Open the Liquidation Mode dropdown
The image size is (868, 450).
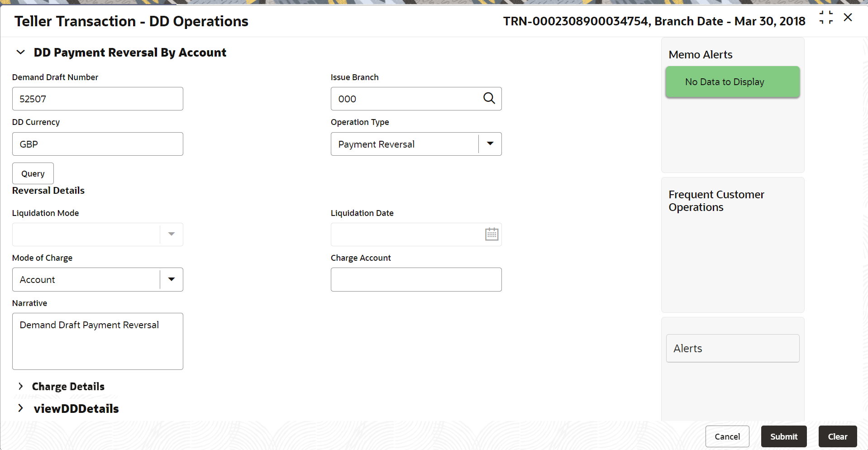171,234
